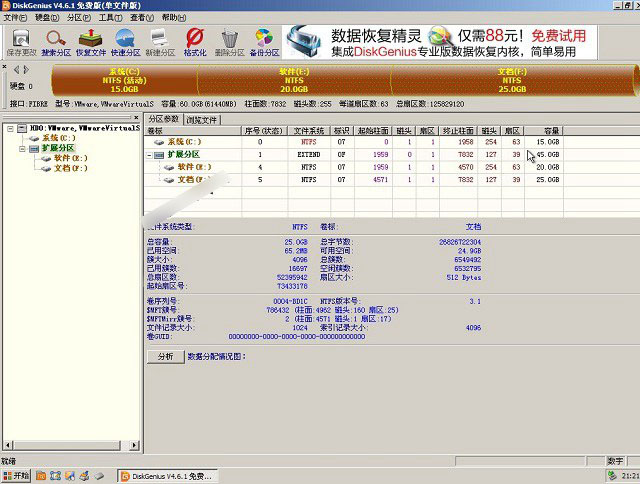Image resolution: width=640 pixels, height=484 pixels.
Task: Click the 分析 button
Action: pyautogui.click(x=166, y=357)
